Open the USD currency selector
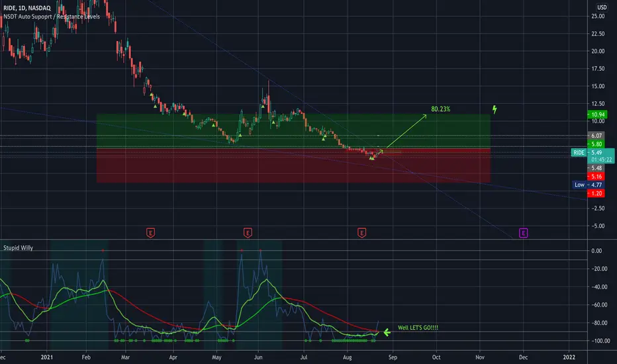617x364 pixels. click(602, 7)
